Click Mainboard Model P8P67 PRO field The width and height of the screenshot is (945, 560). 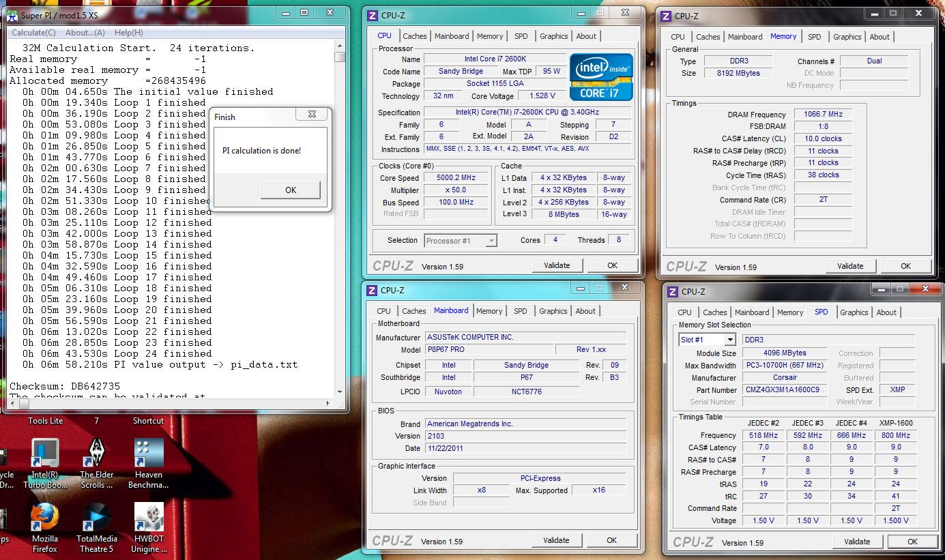(488, 350)
